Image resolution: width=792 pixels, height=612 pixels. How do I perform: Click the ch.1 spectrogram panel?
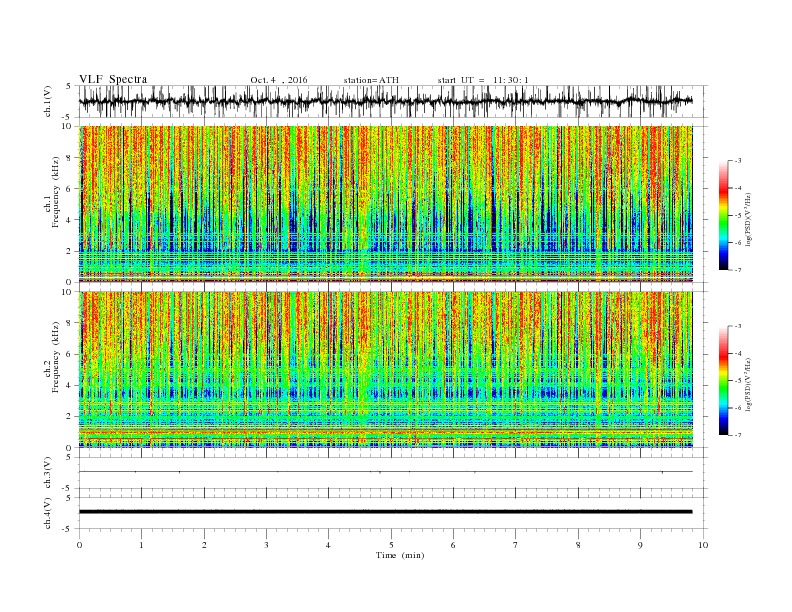(385, 204)
